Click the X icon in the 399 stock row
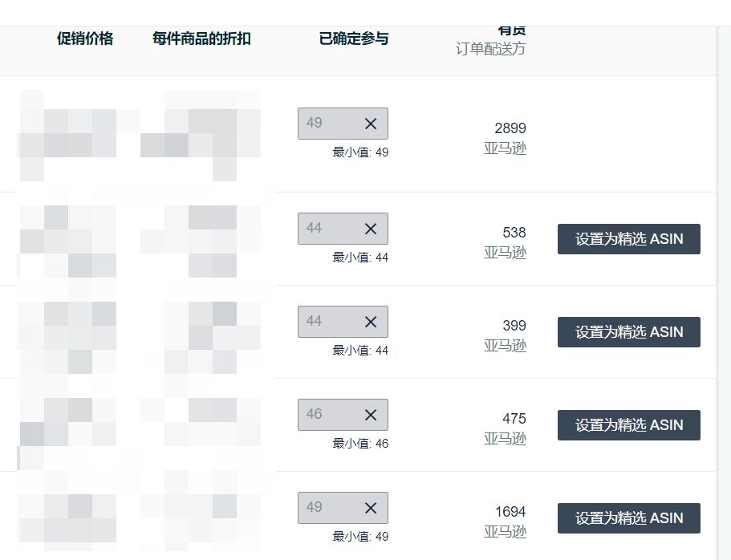 [x=371, y=322]
